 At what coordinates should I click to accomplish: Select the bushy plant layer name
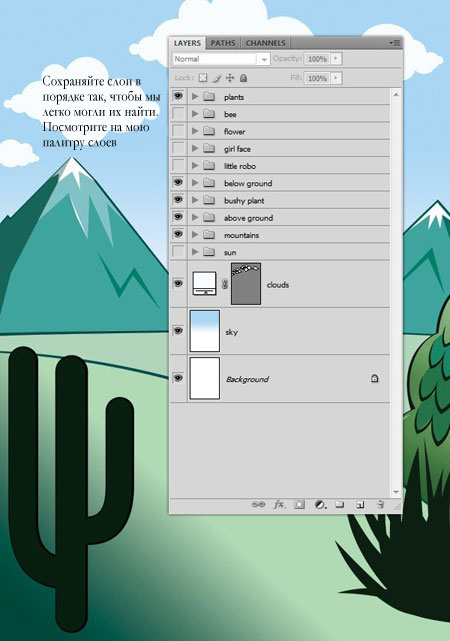(244, 201)
